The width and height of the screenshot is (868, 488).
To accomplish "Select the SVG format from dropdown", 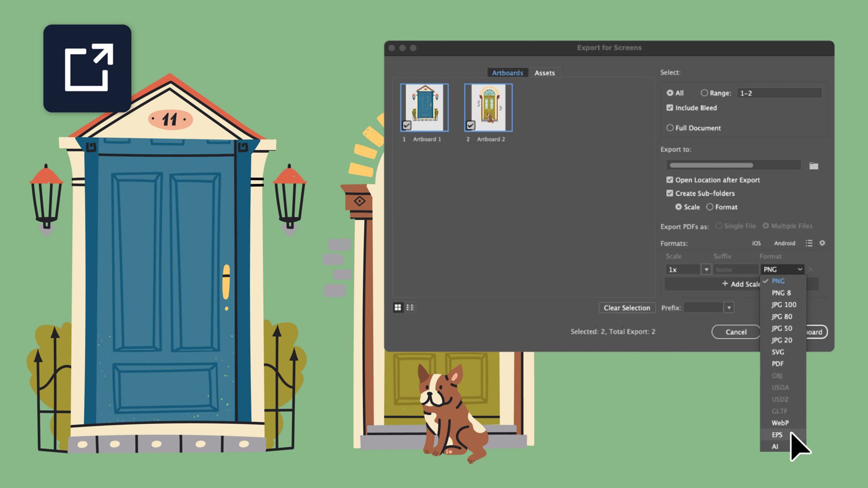I will (x=778, y=352).
